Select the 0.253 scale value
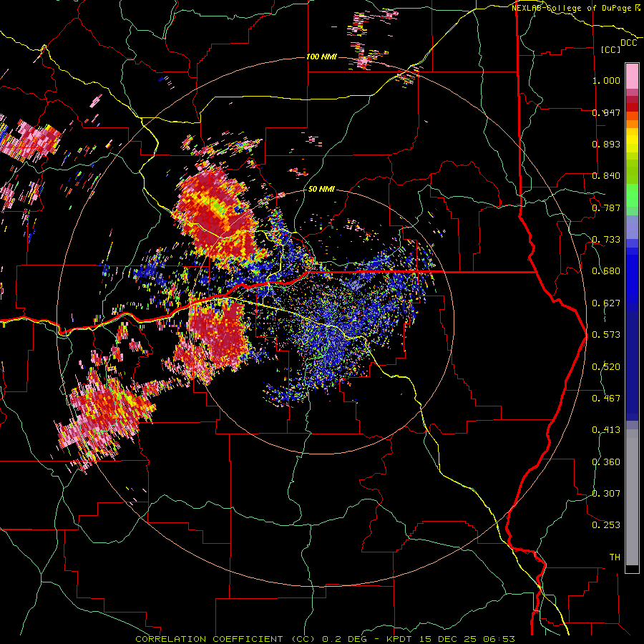The height and width of the screenshot is (644, 644). coord(606,525)
